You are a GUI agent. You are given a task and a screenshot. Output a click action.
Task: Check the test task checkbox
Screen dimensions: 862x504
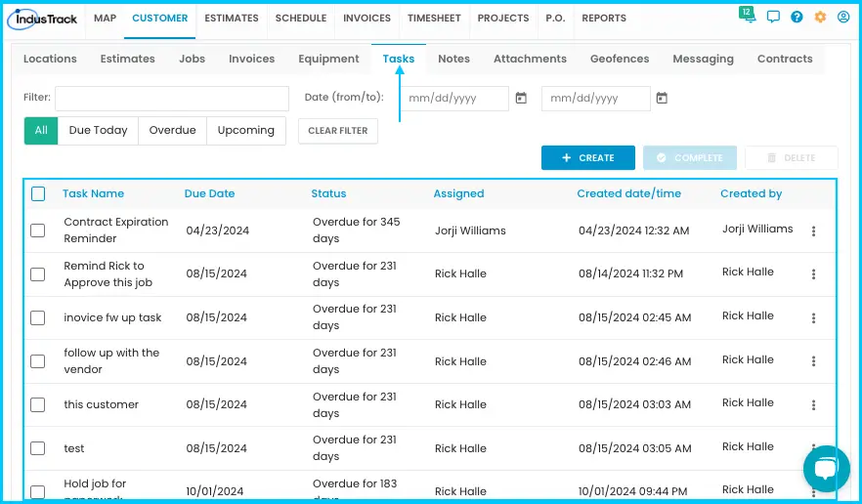(x=37, y=448)
